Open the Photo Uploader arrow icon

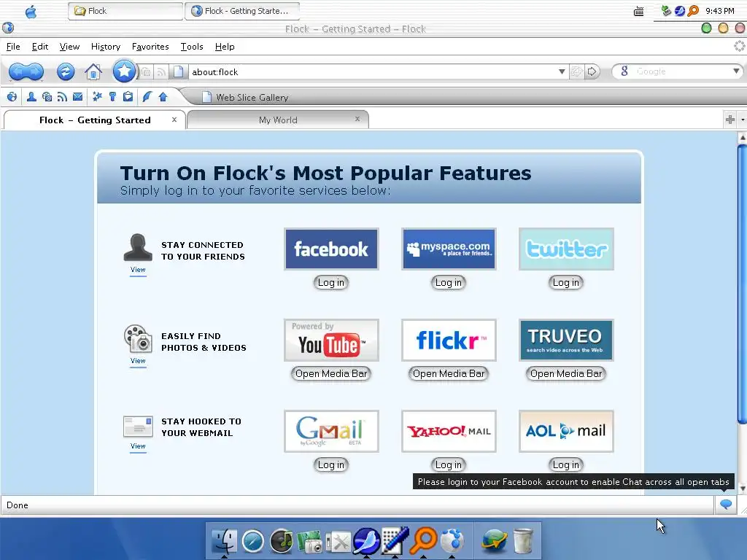pos(163,97)
